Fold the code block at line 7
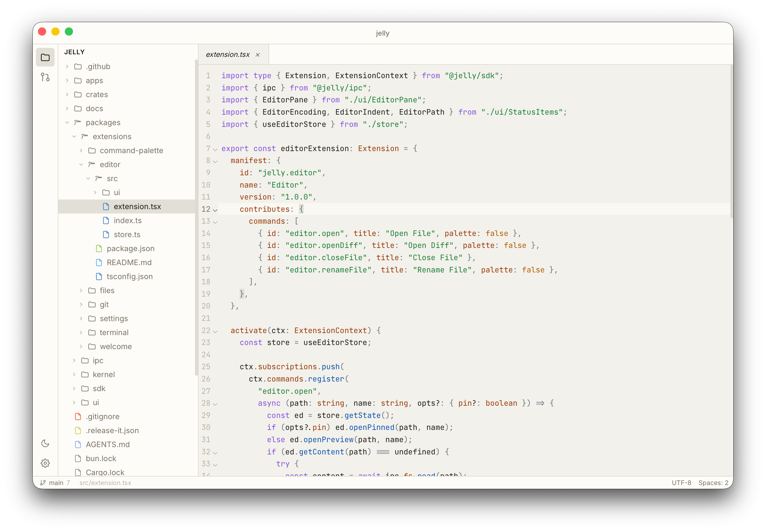766x532 pixels. pos(215,149)
